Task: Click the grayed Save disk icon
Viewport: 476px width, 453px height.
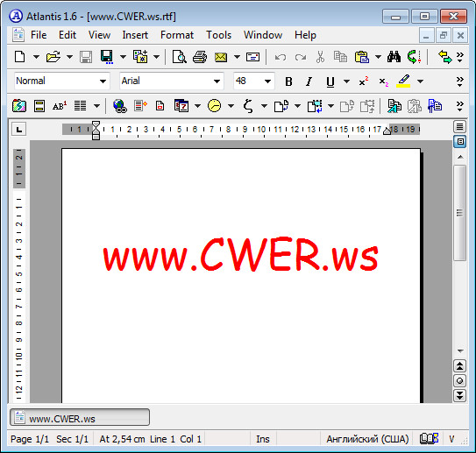Action: coord(86,57)
